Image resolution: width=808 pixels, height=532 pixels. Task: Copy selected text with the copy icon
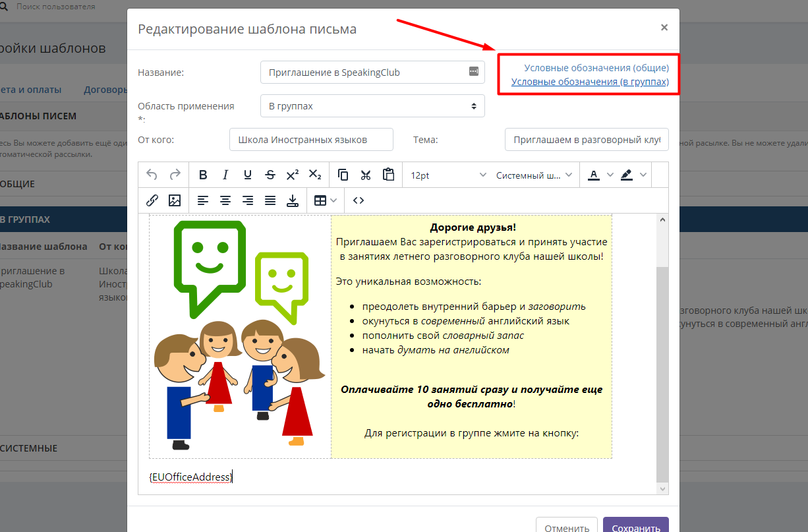pyautogui.click(x=343, y=175)
